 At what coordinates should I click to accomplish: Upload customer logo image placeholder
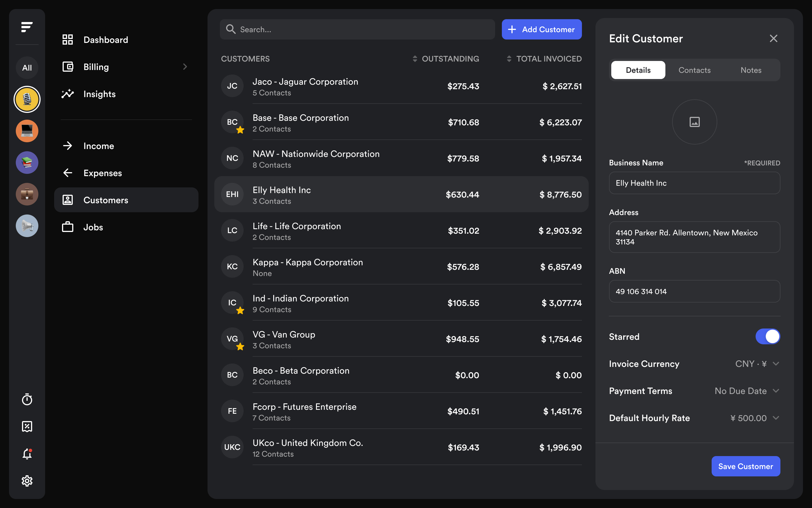(x=694, y=122)
